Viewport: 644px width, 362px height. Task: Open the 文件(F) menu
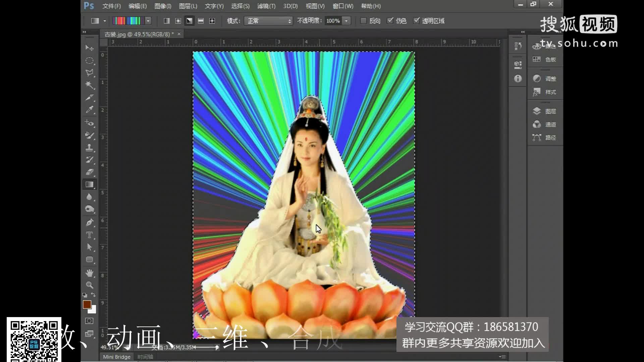pyautogui.click(x=111, y=6)
